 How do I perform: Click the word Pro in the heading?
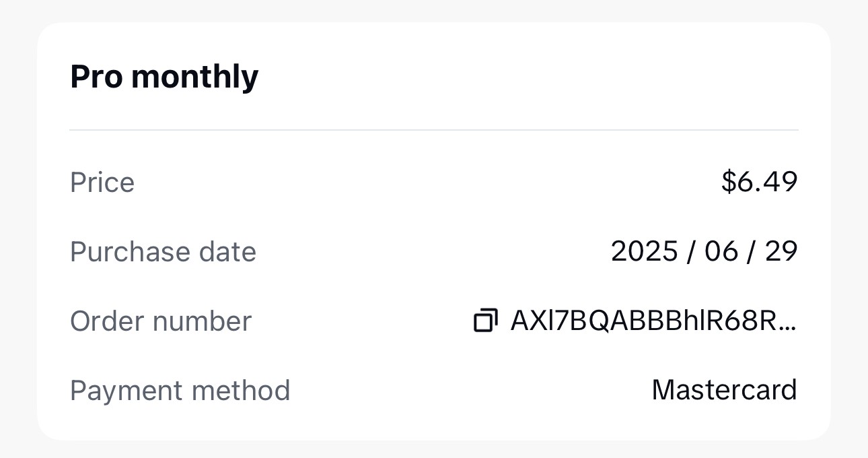pos(96,77)
